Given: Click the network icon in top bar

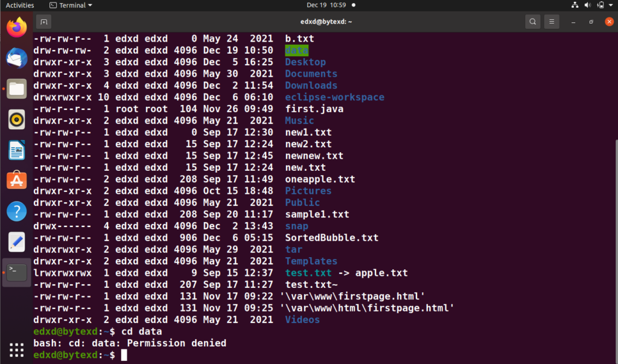Looking at the screenshot, I should click(x=575, y=5).
